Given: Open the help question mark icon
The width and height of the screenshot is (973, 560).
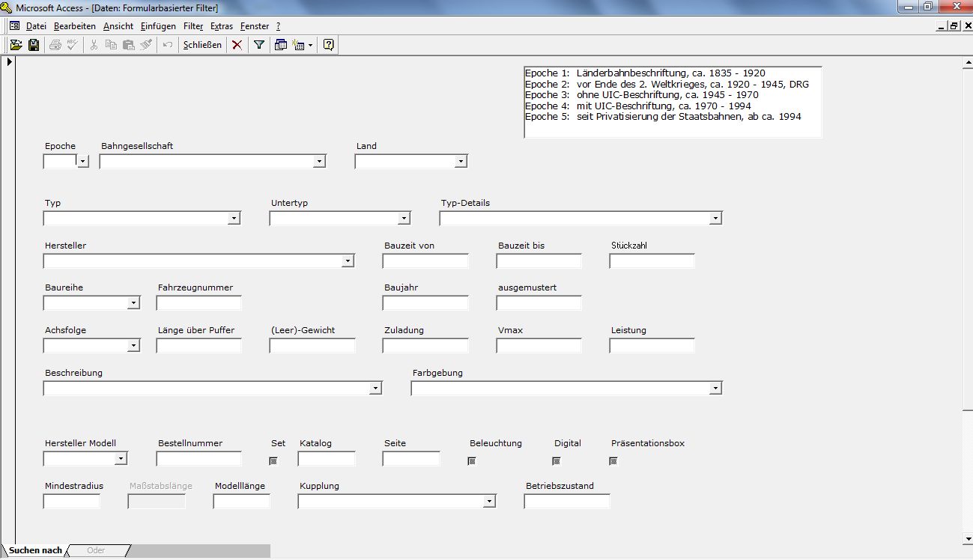Looking at the screenshot, I should click(x=328, y=45).
